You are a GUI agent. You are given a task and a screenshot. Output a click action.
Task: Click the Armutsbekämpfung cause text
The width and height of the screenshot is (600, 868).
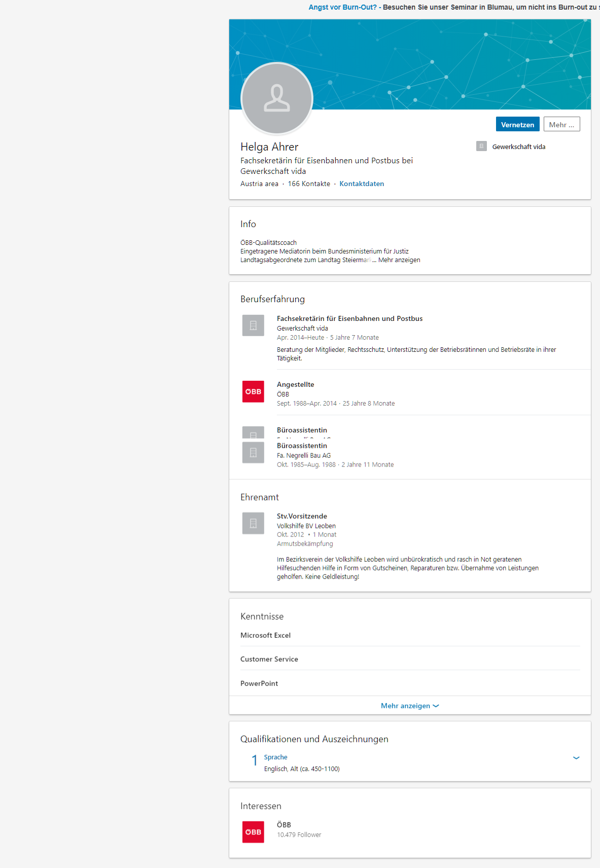tap(305, 544)
